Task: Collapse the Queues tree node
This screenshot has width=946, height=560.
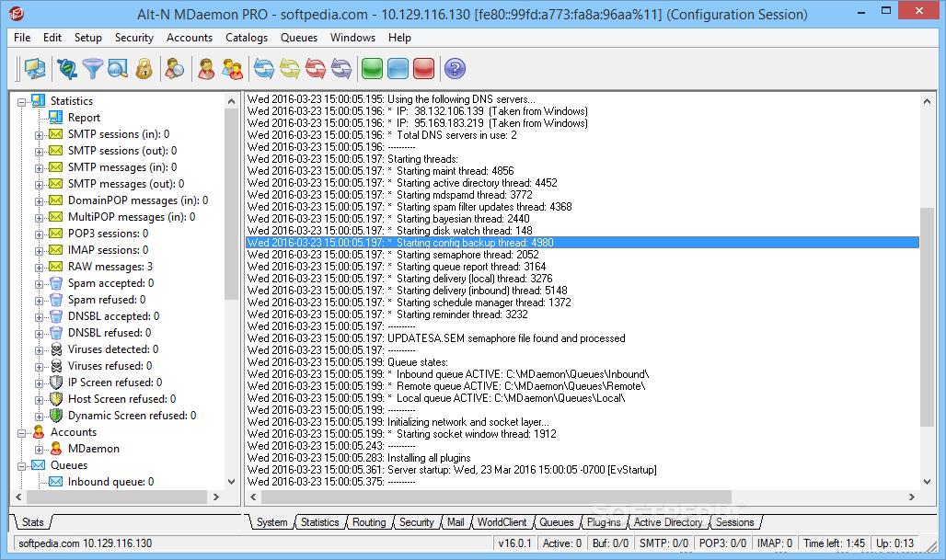Action: 22,466
